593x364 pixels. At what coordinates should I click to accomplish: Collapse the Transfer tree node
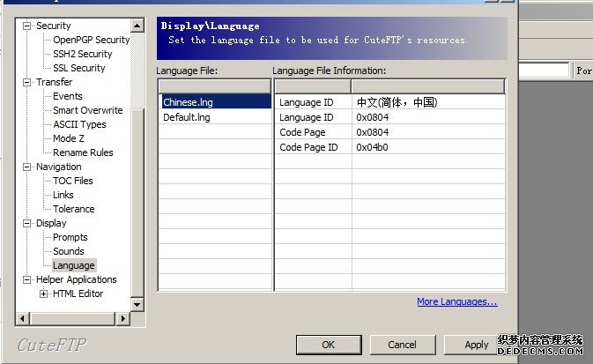(x=27, y=82)
